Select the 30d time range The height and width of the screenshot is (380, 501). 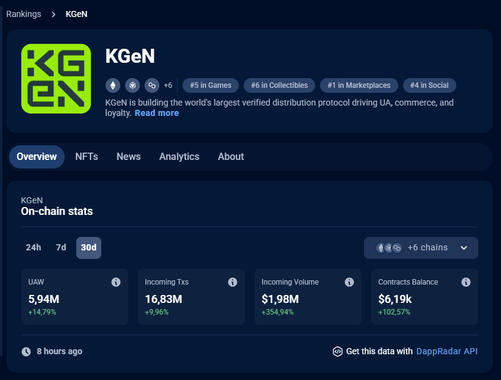89,248
